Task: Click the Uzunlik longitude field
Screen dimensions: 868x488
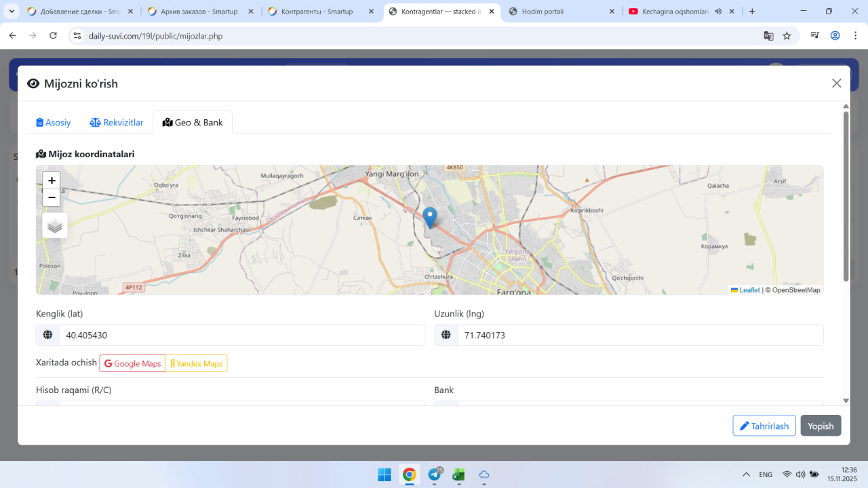Action: (x=639, y=335)
